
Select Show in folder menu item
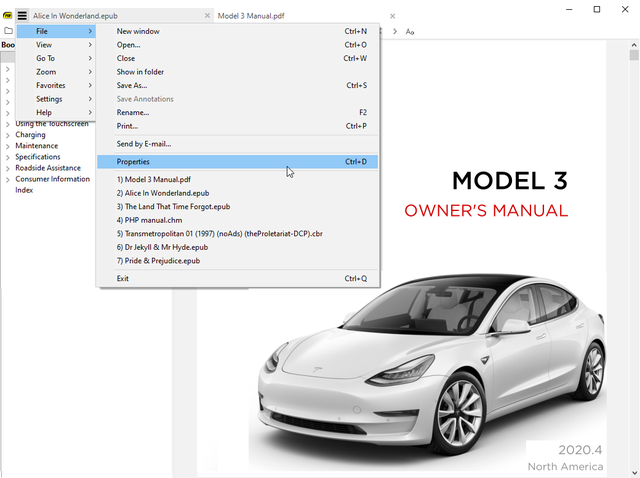tap(238, 71)
